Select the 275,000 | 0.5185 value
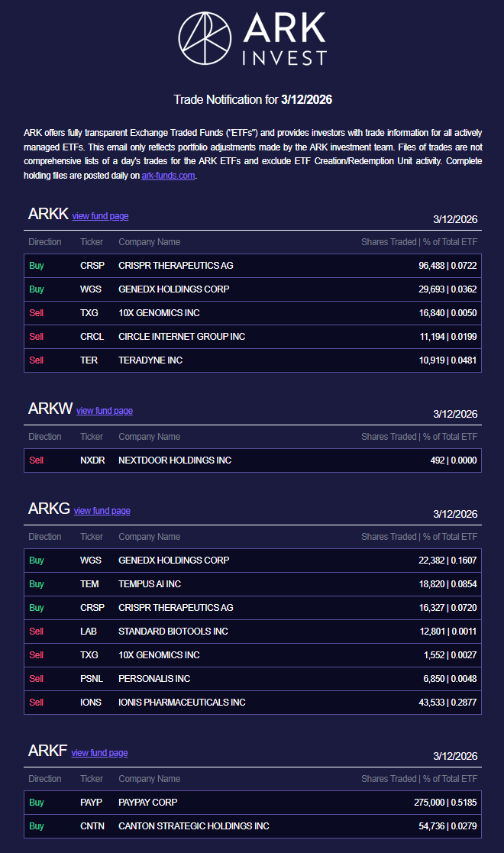This screenshot has height=853, width=504. (445, 803)
